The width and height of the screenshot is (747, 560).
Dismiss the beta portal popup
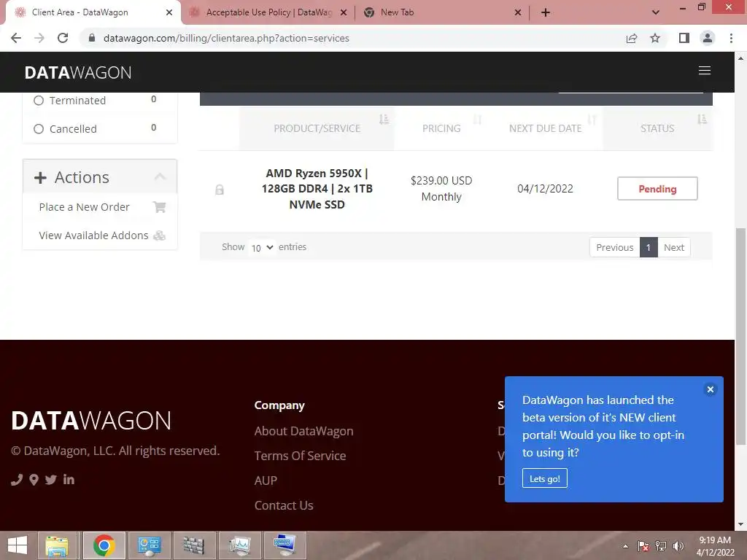(710, 389)
